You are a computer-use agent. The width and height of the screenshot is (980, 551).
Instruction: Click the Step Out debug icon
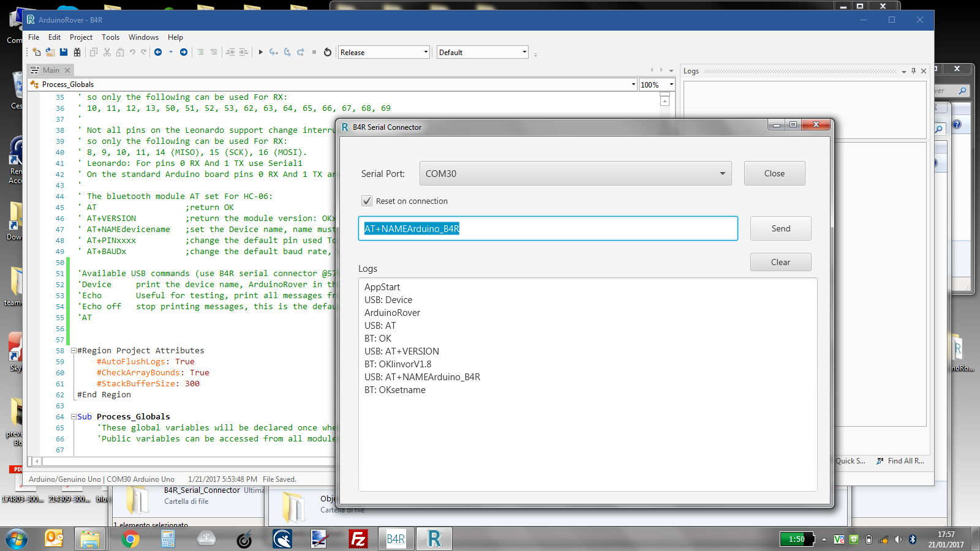point(301,52)
